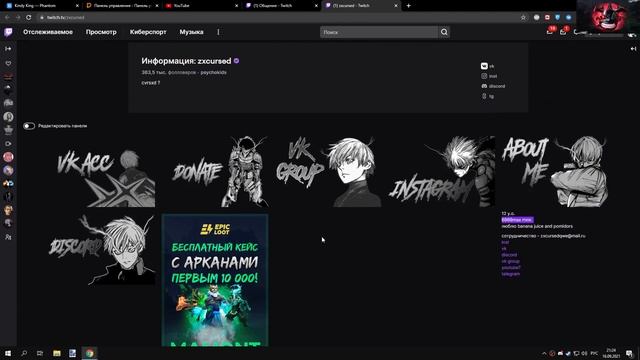Screen dimensions: 640x360
Task: Open the inst social link in header
Action: (x=489, y=76)
